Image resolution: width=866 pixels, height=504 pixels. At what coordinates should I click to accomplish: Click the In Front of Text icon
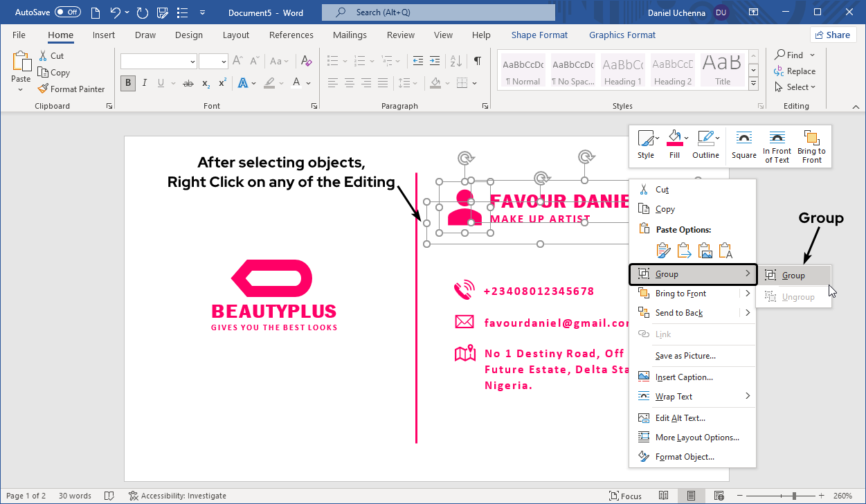[x=777, y=147]
